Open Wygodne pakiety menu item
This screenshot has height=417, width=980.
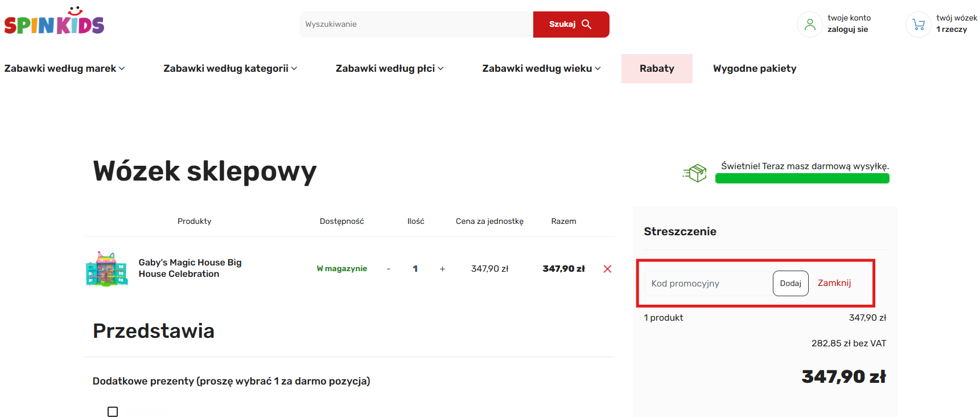[x=755, y=68]
